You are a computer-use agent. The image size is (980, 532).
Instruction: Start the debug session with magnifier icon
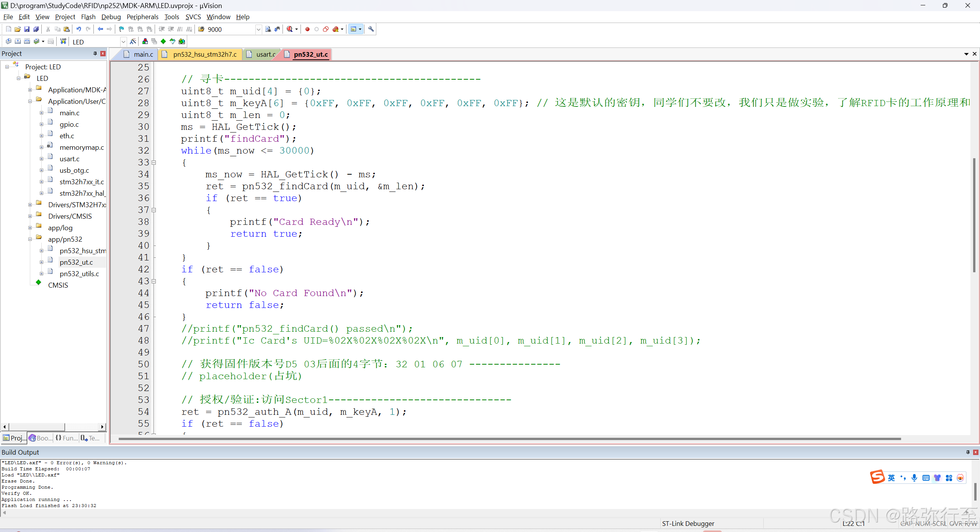coord(290,29)
